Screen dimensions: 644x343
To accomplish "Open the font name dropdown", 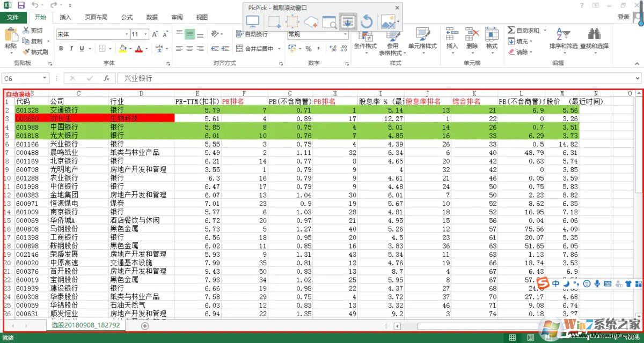I will coord(127,34).
